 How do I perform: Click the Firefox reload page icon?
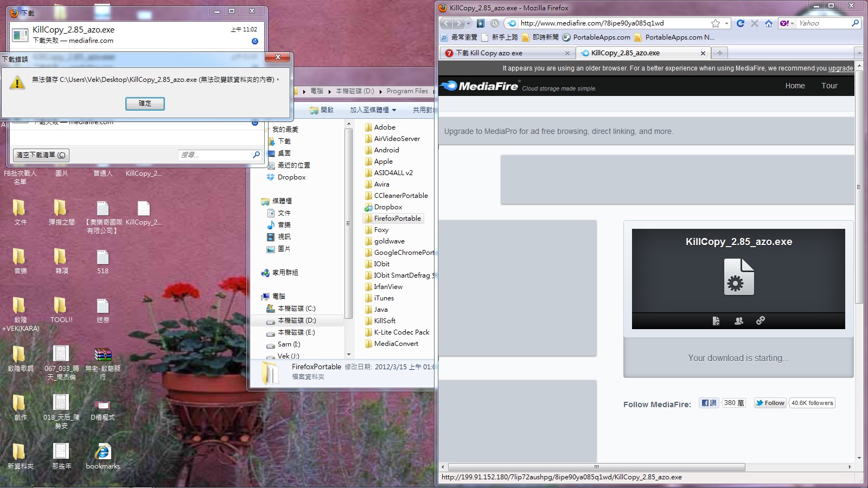click(x=740, y=23)
